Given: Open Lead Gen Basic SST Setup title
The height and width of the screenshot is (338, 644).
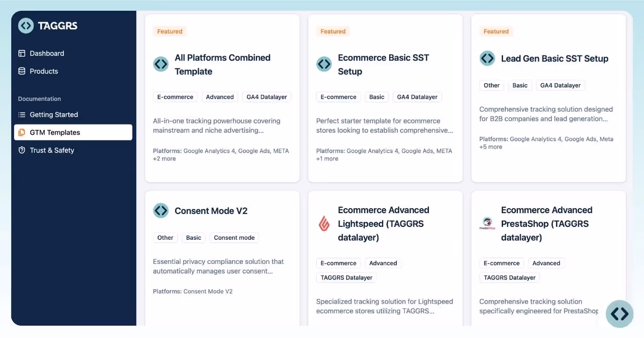Looking at the screenshot, I should click(x=554, y=58).
